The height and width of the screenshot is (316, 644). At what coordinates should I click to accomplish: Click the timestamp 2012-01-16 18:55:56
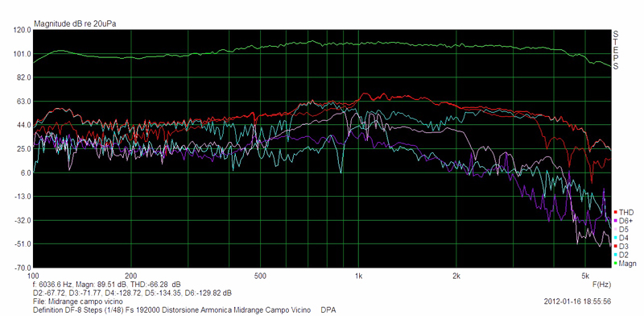point(577,301)
